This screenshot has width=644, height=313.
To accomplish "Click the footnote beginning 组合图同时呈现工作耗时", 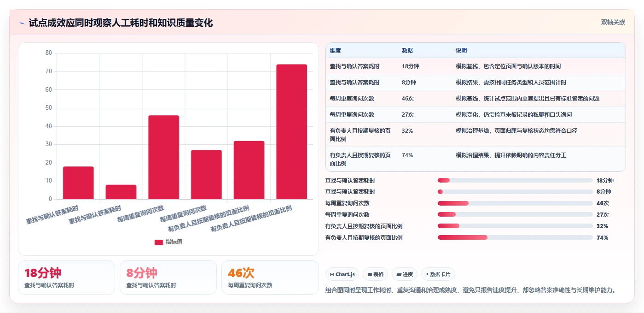I will (470, 290).
